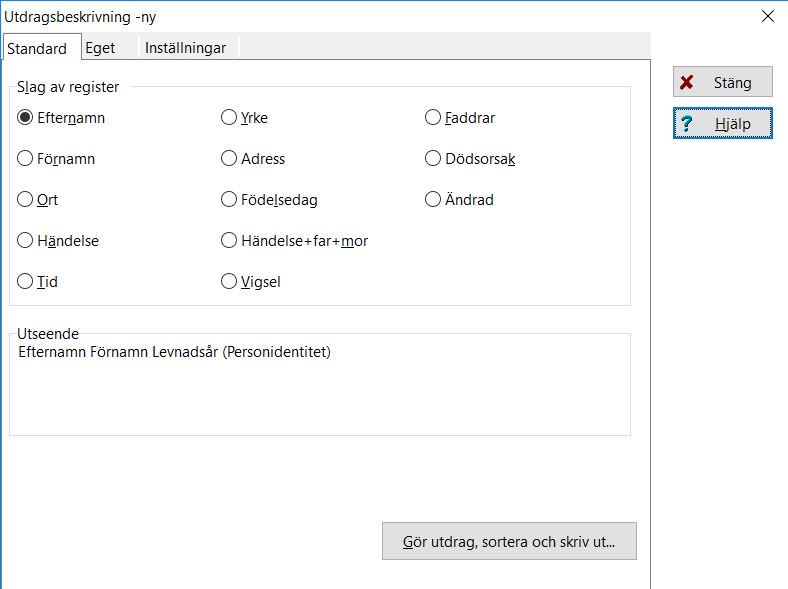
Task: Choose Yrke register type
Action: pyautogui.click(x=229, y=118)
